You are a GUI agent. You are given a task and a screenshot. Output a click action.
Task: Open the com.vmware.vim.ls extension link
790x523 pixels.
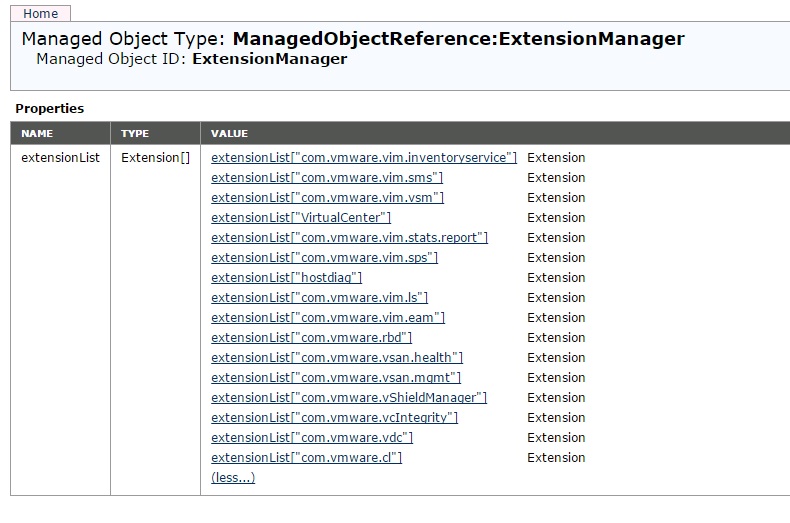click(x=319, y=298)
